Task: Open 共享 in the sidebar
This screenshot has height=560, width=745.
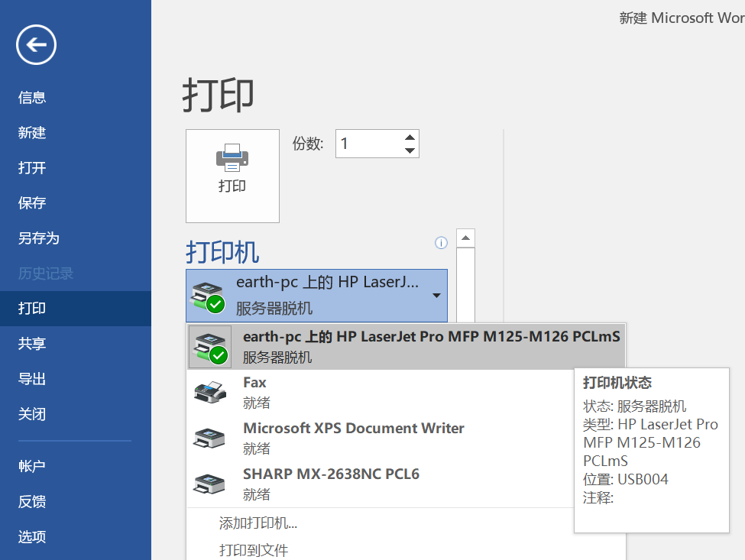Action: coord(32,343)
